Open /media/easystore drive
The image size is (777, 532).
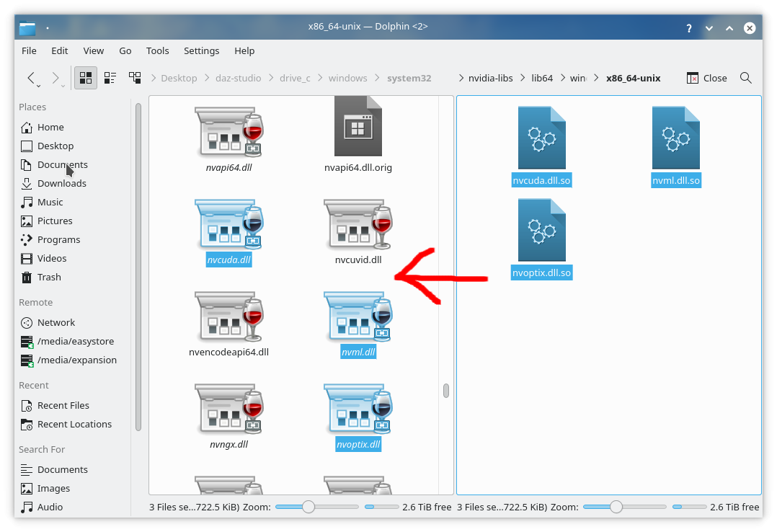pos(74,342)
